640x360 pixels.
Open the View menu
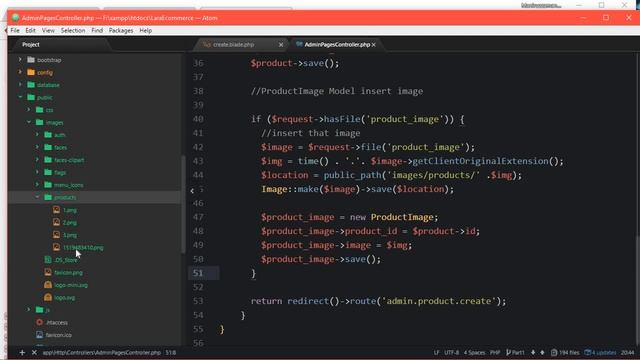click(48, 31)
